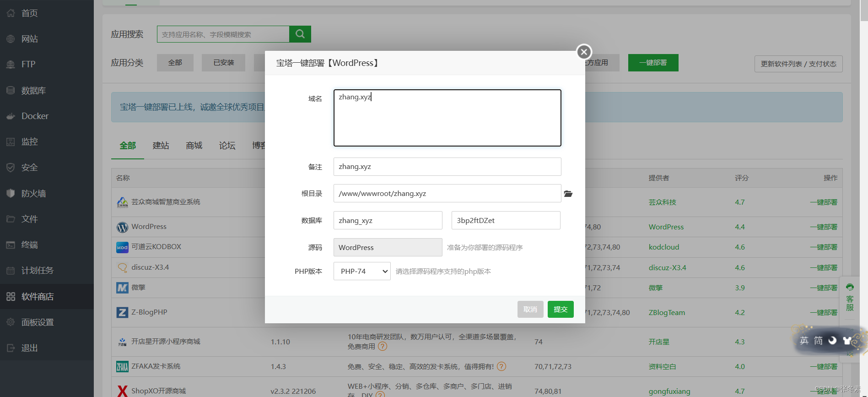868x397 pixels.
Task: Open the 文件 files sidebar item
Action: point(47,219)
